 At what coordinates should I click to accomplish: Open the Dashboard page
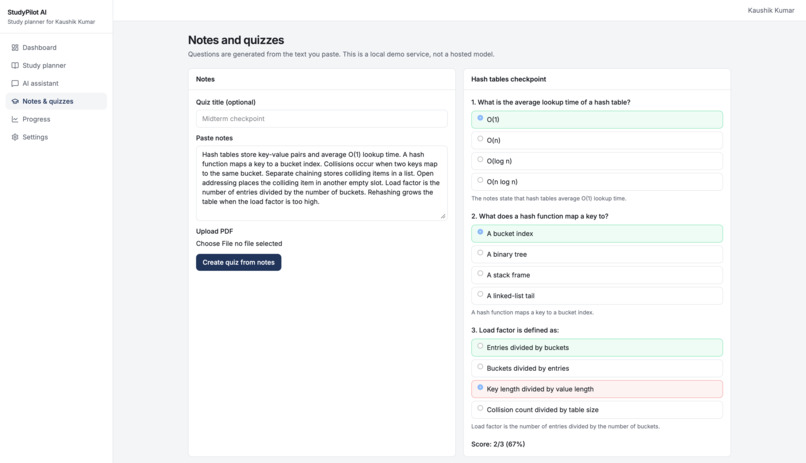(x=56, y=47)
